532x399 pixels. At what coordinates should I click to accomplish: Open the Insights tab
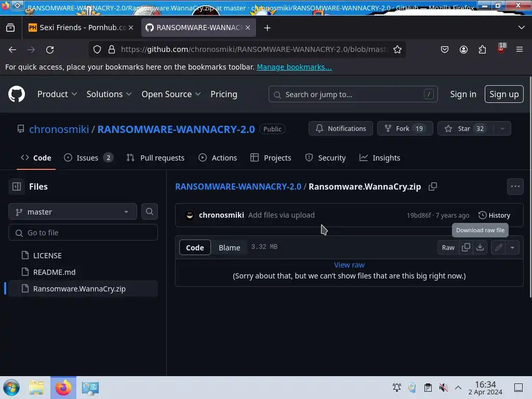coord(380,158)
